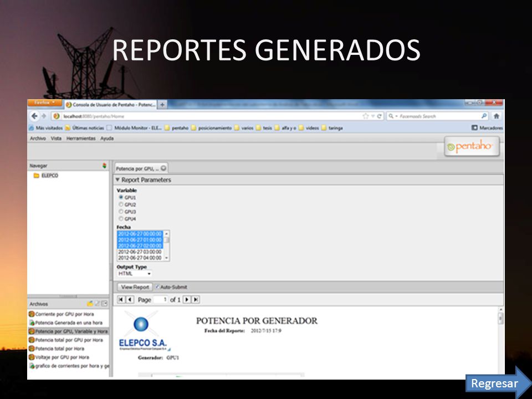Open the Output Type HTML dropdown
This screenshot has width=532, height=399.
pos(134,273)
